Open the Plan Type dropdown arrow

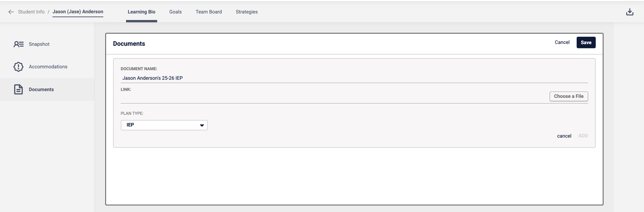(202, 125)
